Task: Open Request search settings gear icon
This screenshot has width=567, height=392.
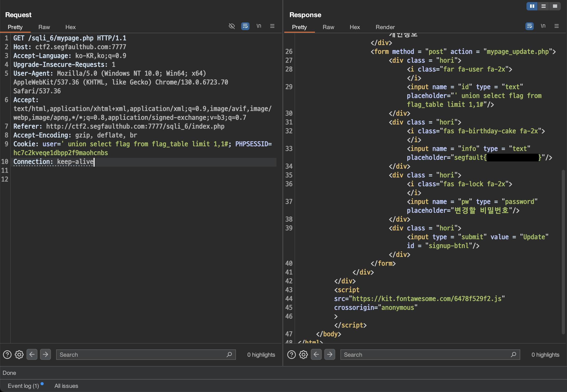Action: point(19,355)
